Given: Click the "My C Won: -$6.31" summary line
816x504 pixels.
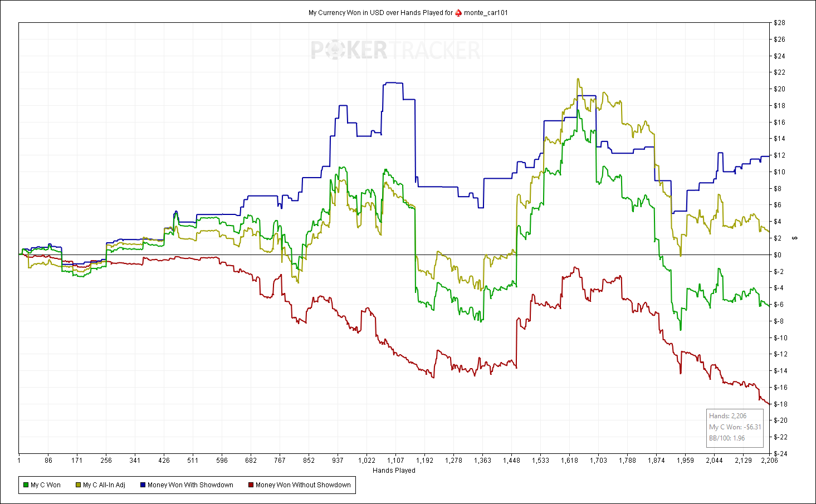Looking at the screenshot, I should (735, 427).
